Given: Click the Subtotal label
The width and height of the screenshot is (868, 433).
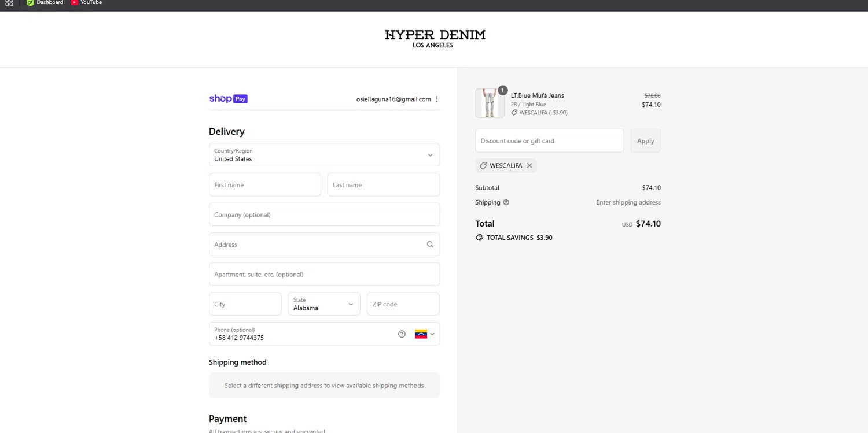Looking at the screenshot, I should pyautogui.click(x=487, y=187).
